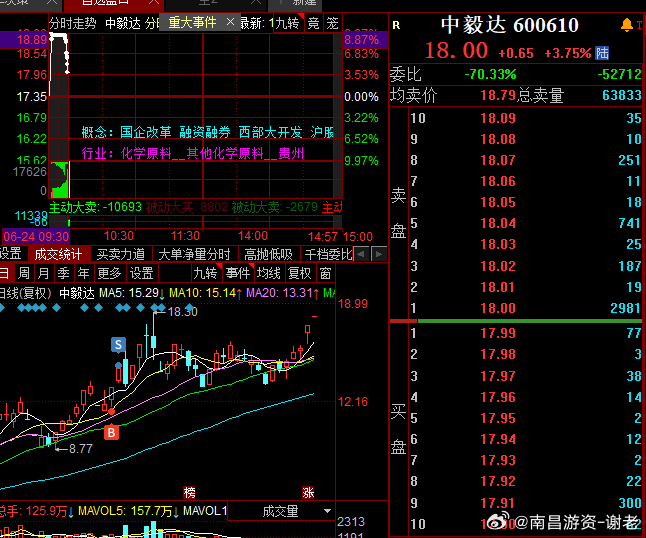
Task: Click the blue S sell marker on chart
Action: (x=118, y=344)
